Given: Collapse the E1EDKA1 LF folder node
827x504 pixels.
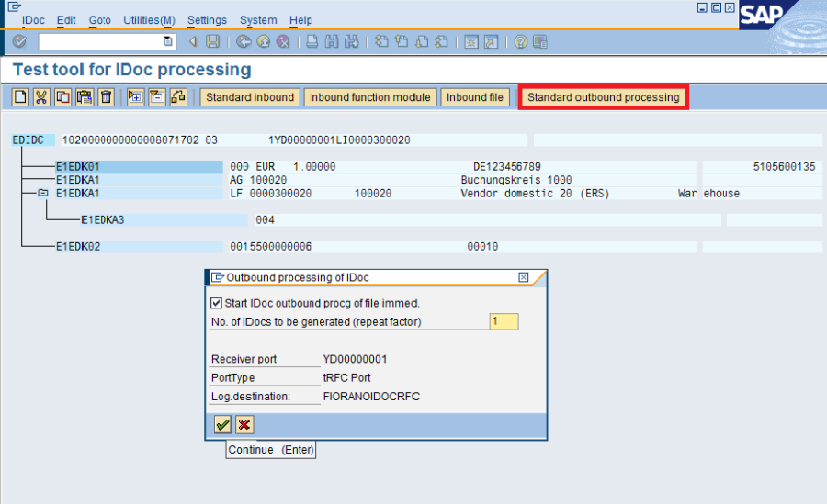Looking at the screenshot, I should [x=42, y=193].
